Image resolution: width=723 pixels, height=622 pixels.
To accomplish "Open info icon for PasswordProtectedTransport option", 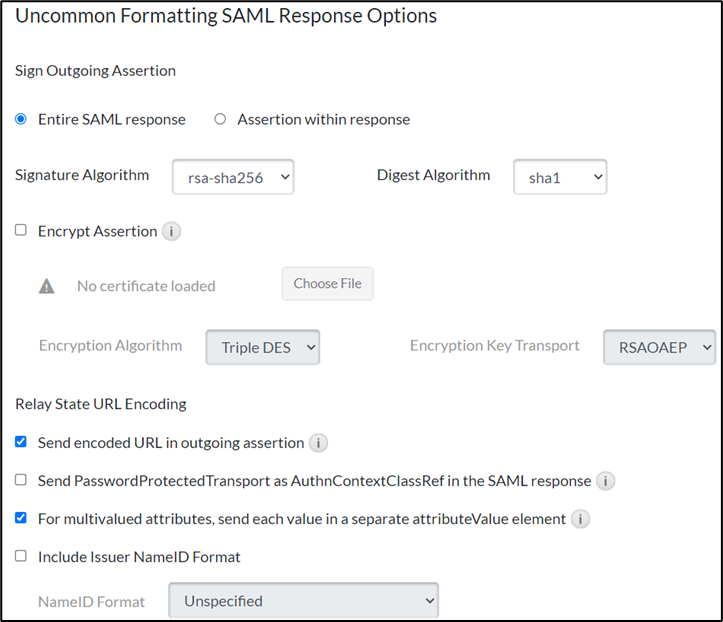I will click(605, 481).
